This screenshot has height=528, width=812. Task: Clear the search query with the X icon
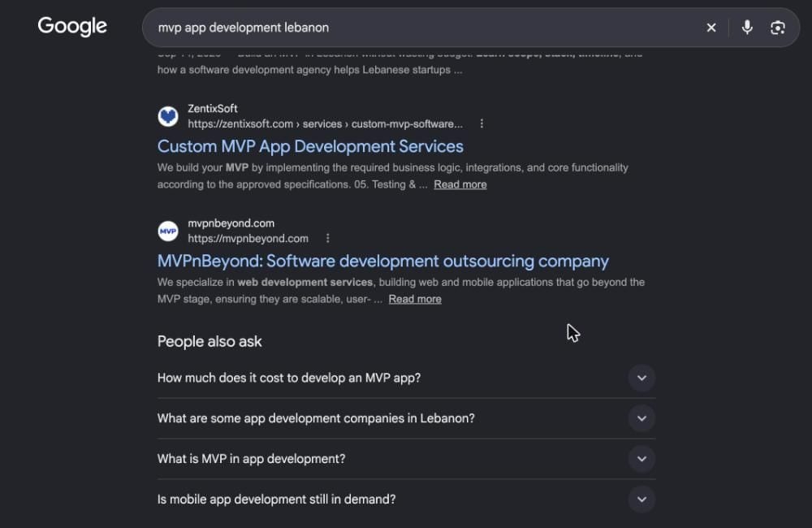711,28
